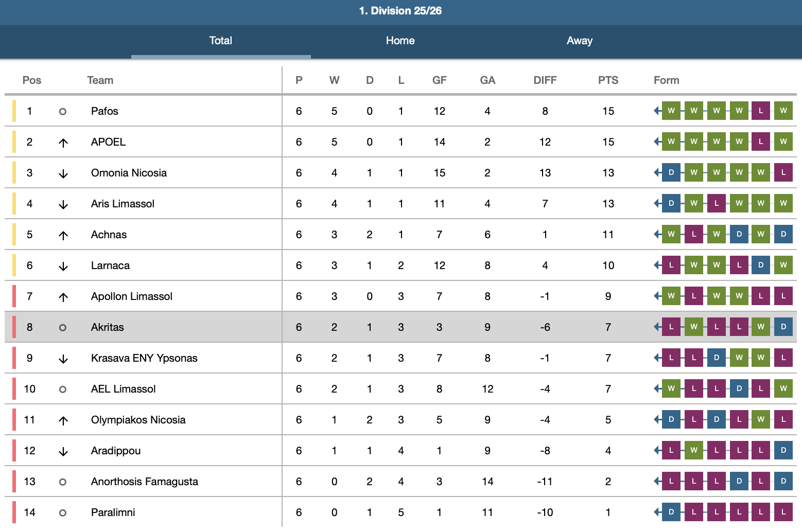
Task: Click the up arrow beside APOEL
Action: tap(63, 143)
